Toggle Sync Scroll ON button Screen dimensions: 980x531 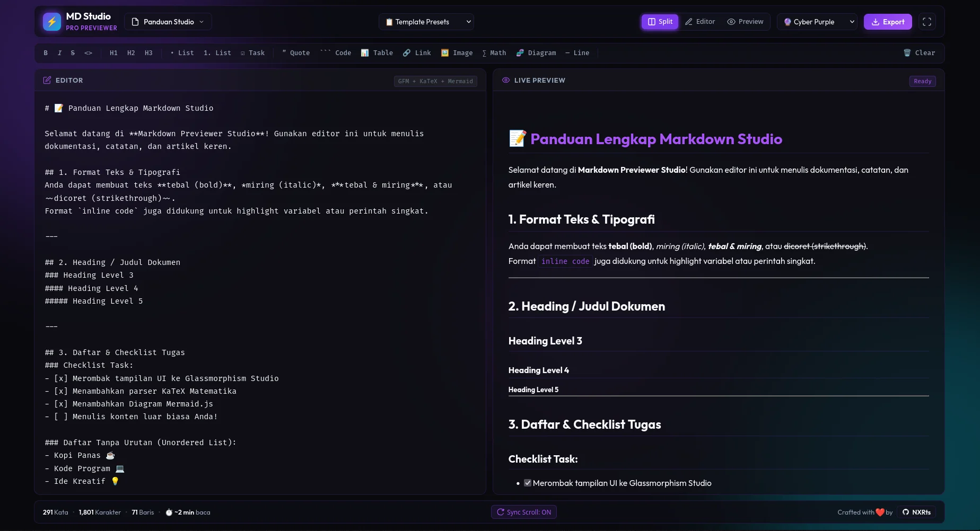tap(524, 512)
